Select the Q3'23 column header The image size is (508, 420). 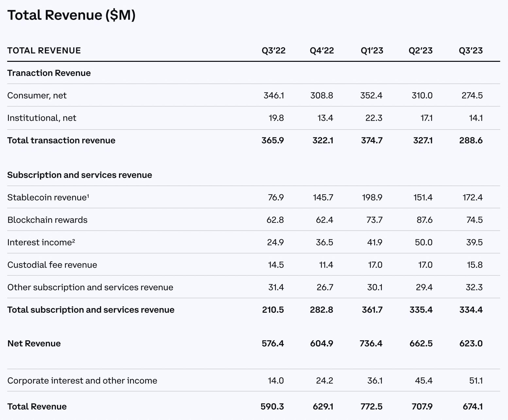pos(471,50)
